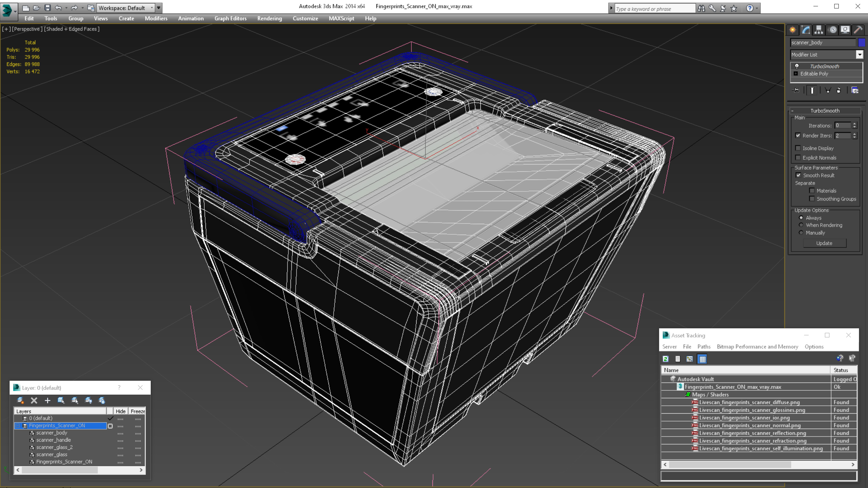Click the favorites star icon in title bar
The width and height of the screenshot is (868, 488).
(734, 8)
